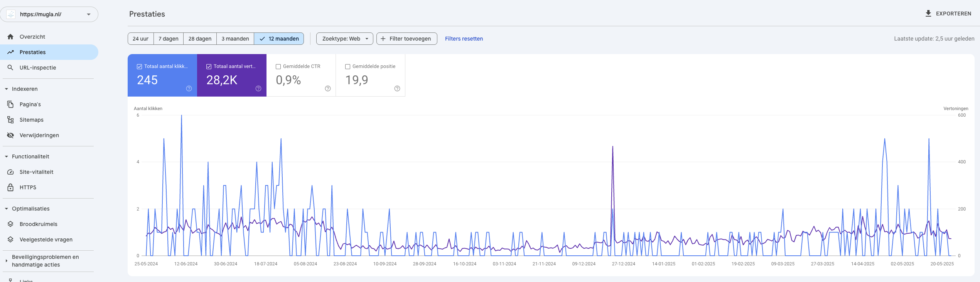Open Pagina's pages icon
This screenshot has height=282, width=980.
pyautogui.click(x=10, y=104)
